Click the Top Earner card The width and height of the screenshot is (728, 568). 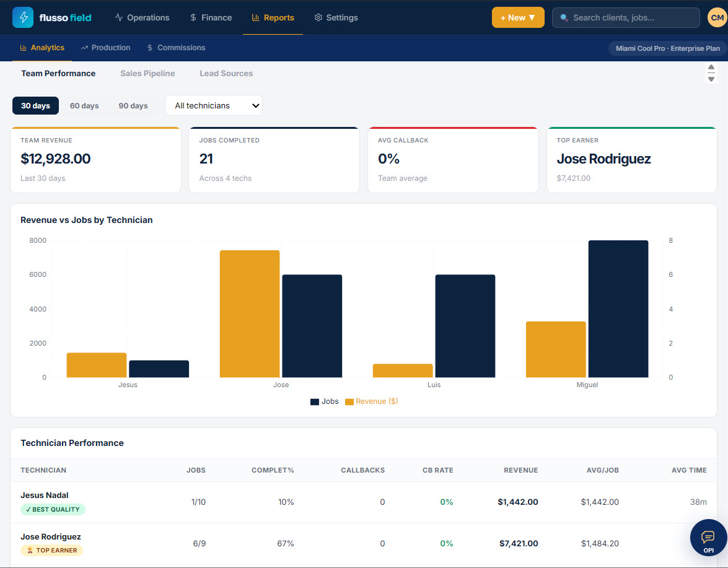(632, 160)
